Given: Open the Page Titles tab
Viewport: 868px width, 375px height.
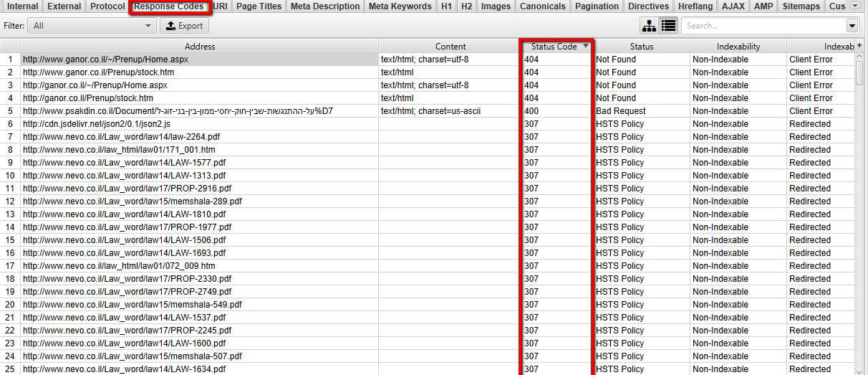Looking at the screenshot, I should tap(259, 6).
